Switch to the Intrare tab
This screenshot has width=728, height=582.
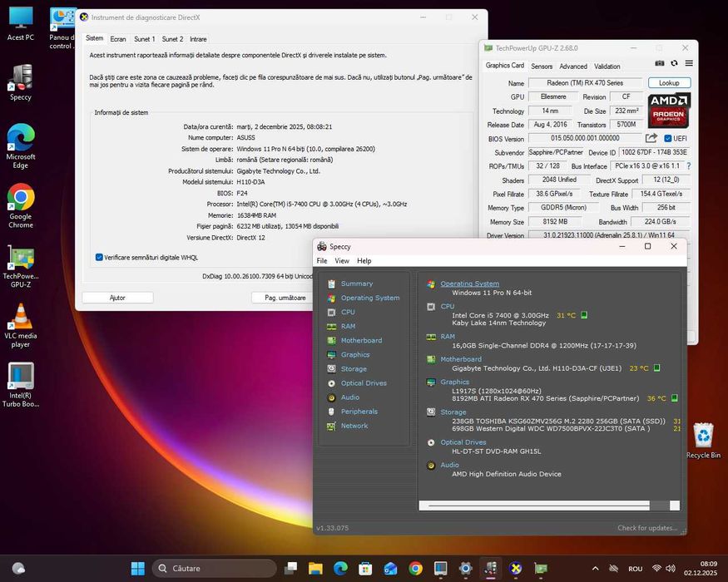[x=198, y=39]
